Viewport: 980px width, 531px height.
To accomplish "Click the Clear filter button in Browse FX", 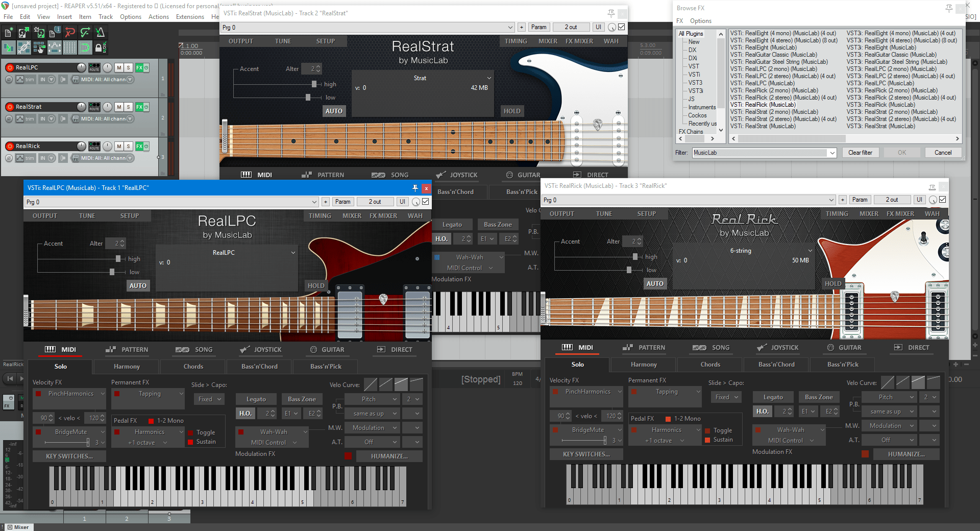I will [x=860, y=153].
